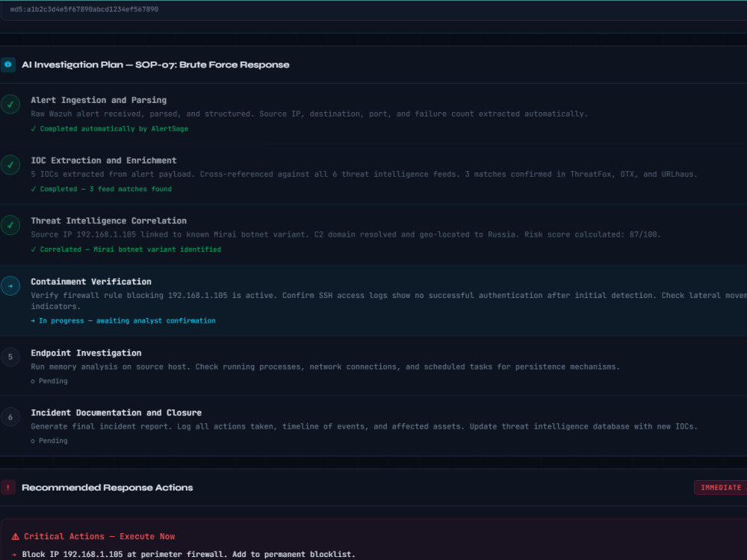Click the 'Verify firewall rule blocking' description
Image resolution: width=747 pixels, height=560 pixels.
coord(388,301)
